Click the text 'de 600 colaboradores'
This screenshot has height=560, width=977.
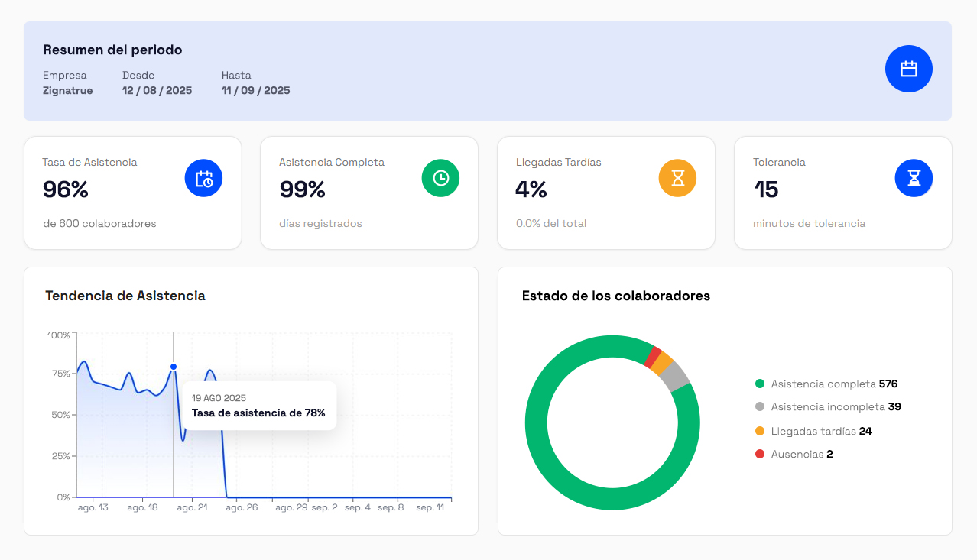point(99,224)
